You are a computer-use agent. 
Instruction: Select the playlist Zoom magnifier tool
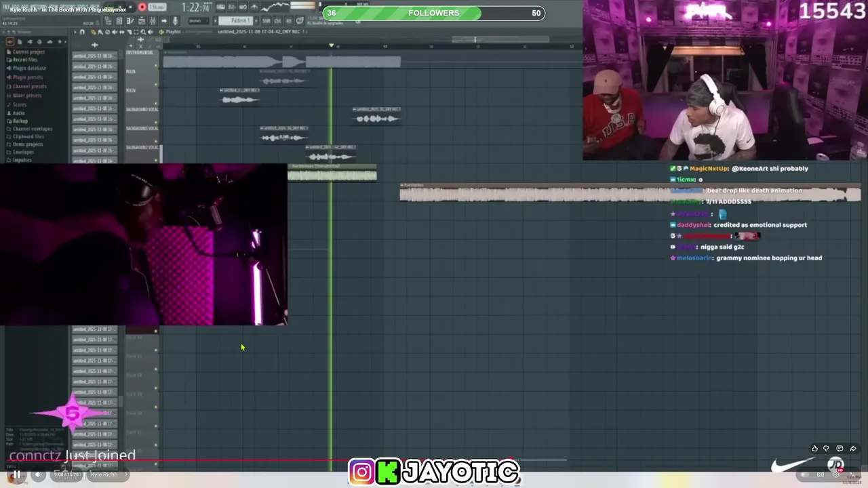point(143,32)
